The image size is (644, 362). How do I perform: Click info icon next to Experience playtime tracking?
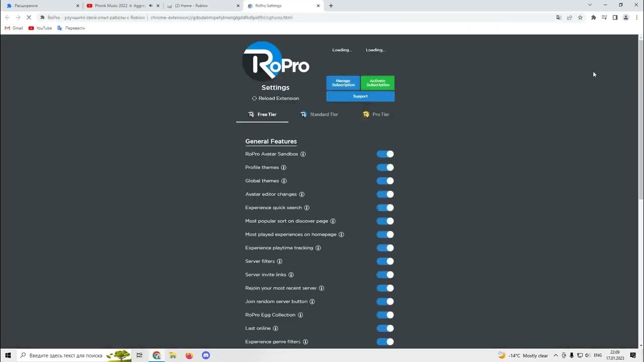tap(318, 248)
